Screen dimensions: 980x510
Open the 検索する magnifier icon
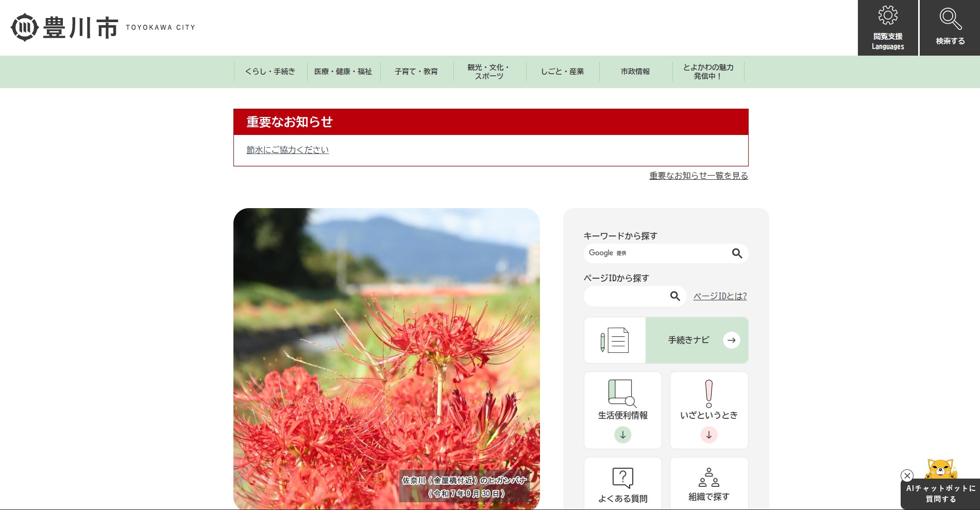950,19
